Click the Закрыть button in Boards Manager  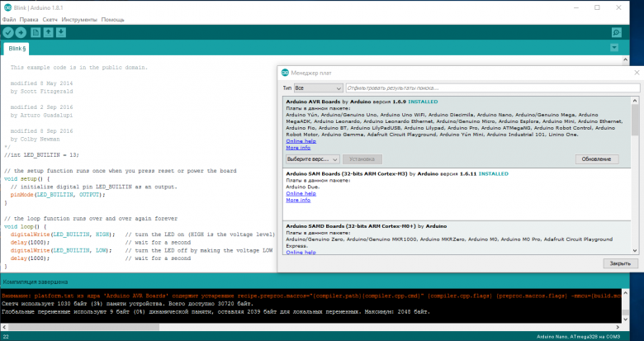point(620,263)
